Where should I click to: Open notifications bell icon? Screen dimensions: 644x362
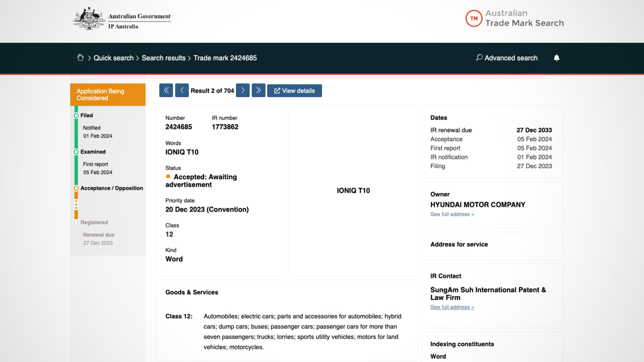[x=556, y=58]
